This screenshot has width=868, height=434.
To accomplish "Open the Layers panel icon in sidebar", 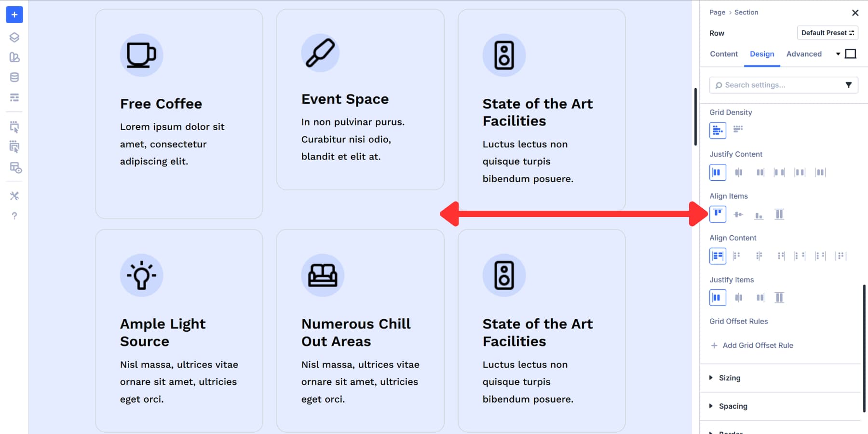I will [14, 37].
